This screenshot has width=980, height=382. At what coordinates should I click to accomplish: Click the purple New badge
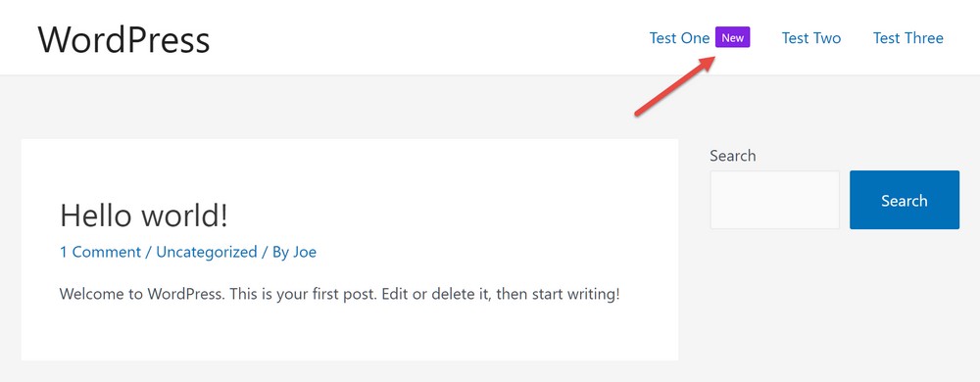point(732,37)
